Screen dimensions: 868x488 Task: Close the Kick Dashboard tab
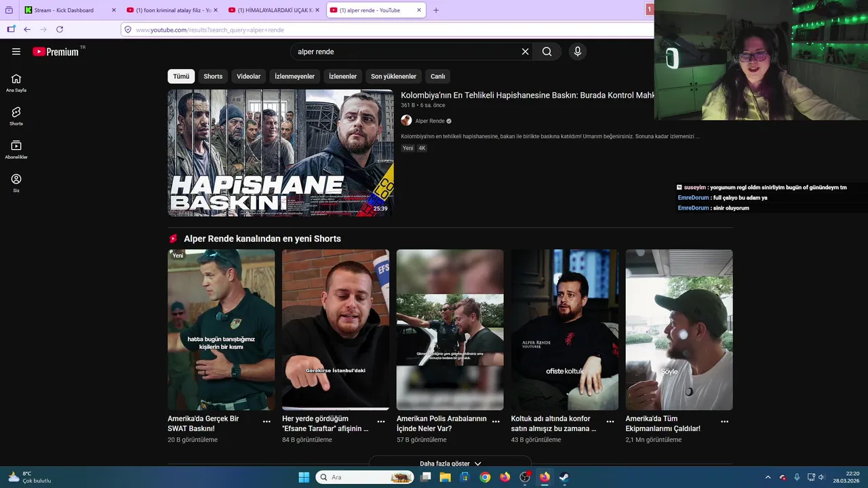(x=113, y=10)
